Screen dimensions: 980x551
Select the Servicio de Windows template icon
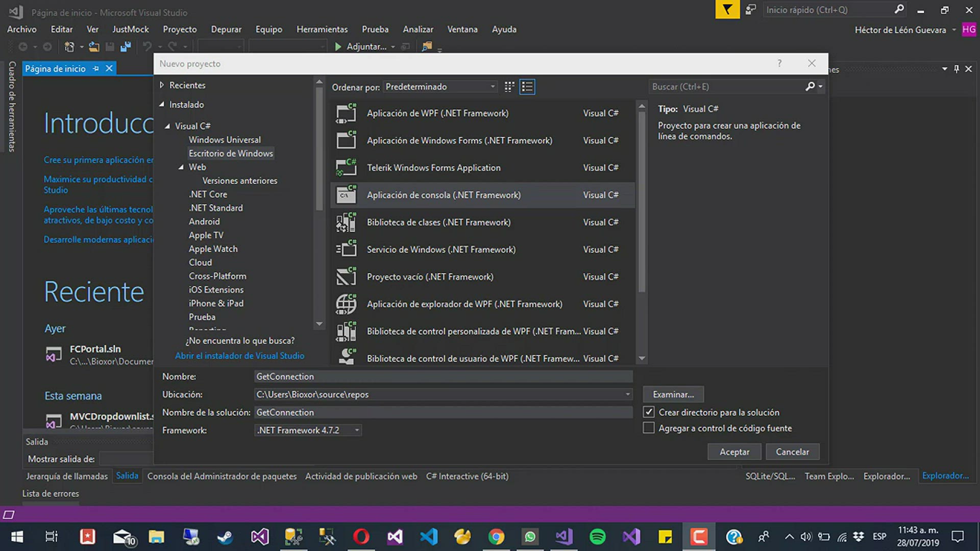coord(346,249)
